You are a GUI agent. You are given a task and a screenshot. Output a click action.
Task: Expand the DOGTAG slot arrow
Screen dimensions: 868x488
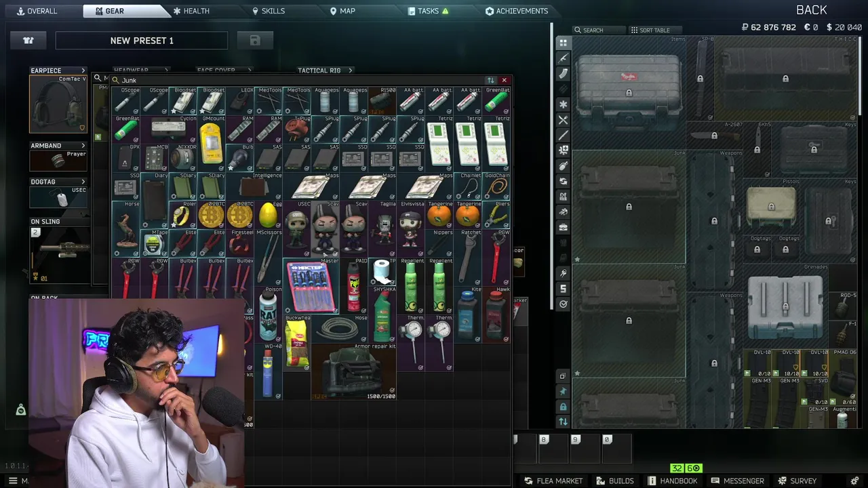pyautogui.click(x=83, y=182)
